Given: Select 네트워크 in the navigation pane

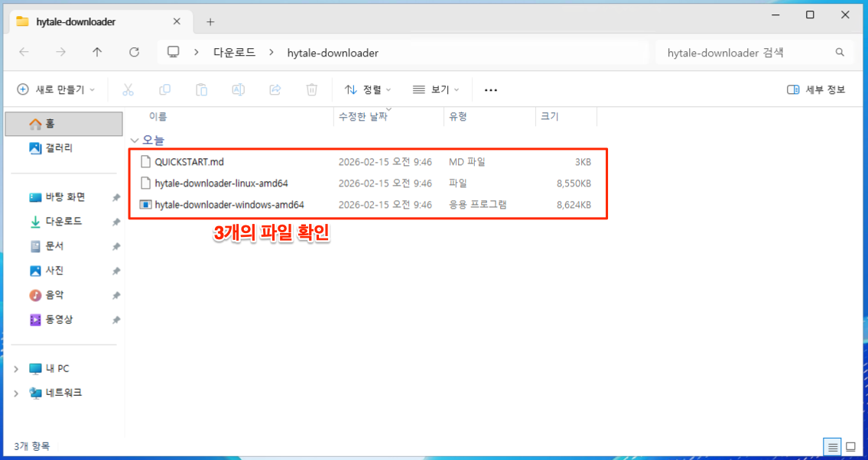Looking at the screenshot, I should click(x=63, y=393).
